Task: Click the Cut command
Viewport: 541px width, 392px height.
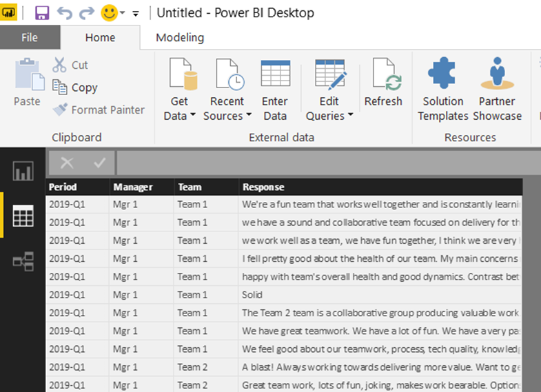Action: (x=70, y=65)
